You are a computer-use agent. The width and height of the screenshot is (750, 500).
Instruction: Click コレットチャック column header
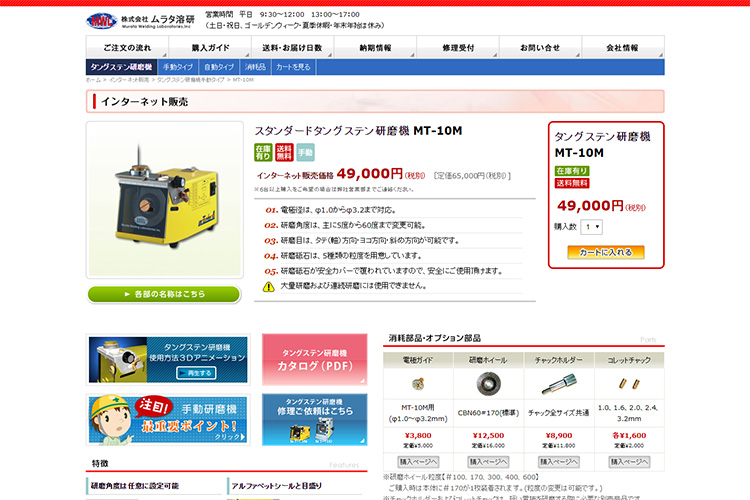pyautogui.click(x=629, y=360)
